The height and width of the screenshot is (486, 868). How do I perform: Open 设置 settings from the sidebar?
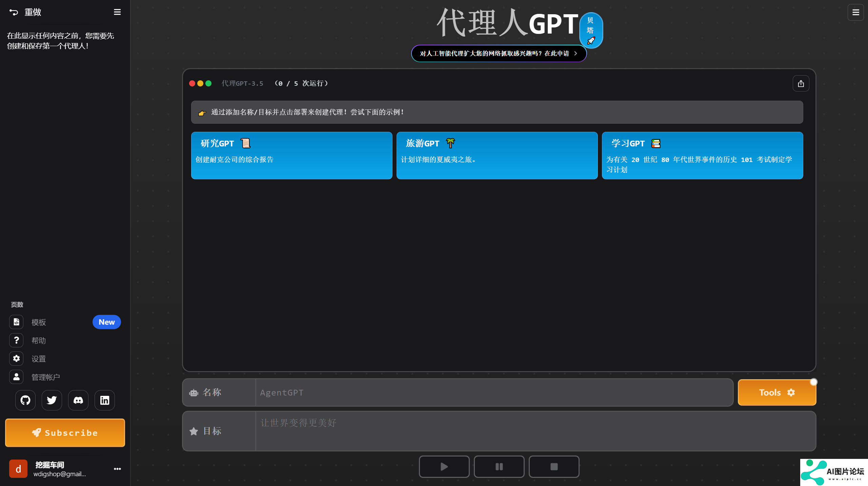39,359
